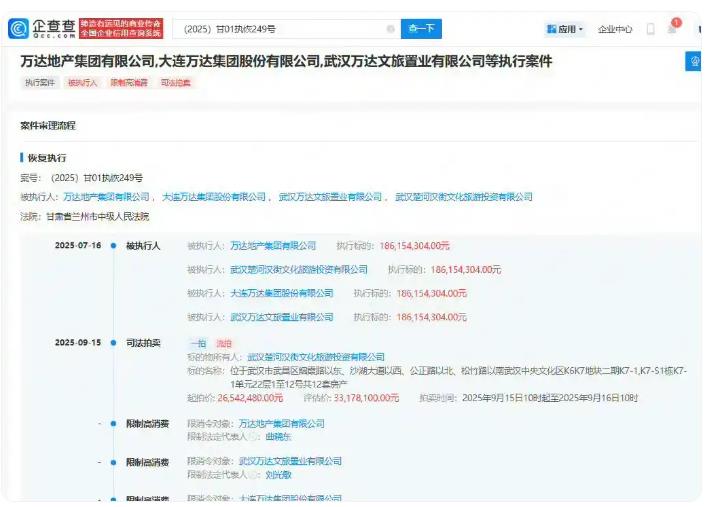Select the 被执行人 tag
Viewport: 708px width, 507px height.
(82, 82)
